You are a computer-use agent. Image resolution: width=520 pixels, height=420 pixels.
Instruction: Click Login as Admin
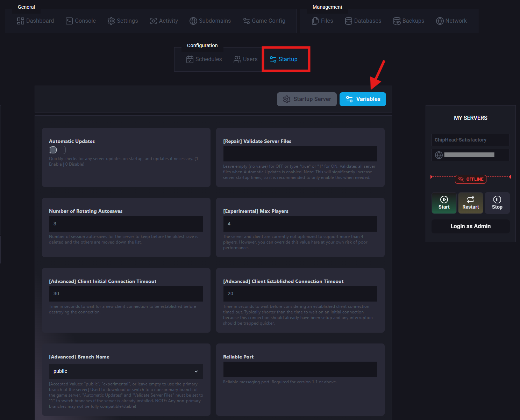coord(470,226)
